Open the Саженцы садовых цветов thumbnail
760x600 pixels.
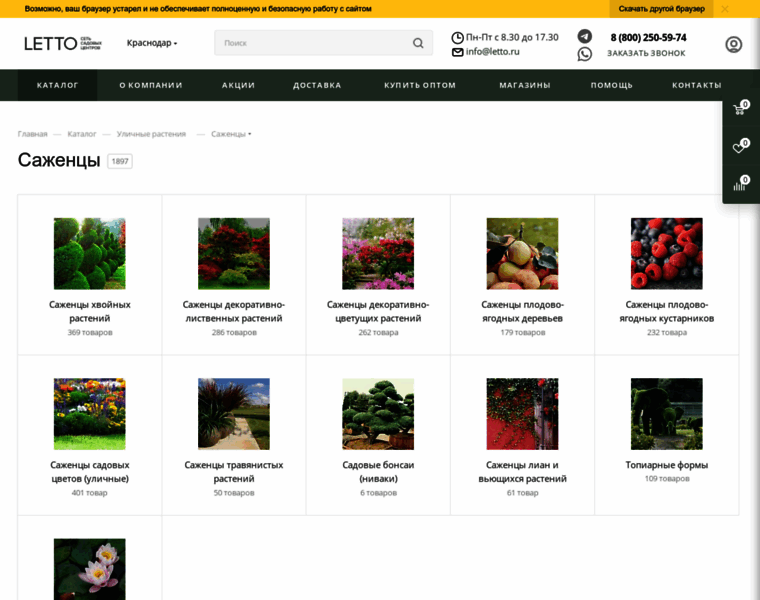pyautogui.click(x=90, y=414)
